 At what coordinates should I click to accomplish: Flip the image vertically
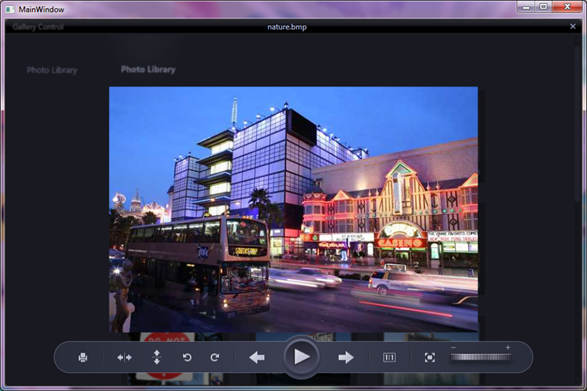pyautogui.click(x=157, y=357)
